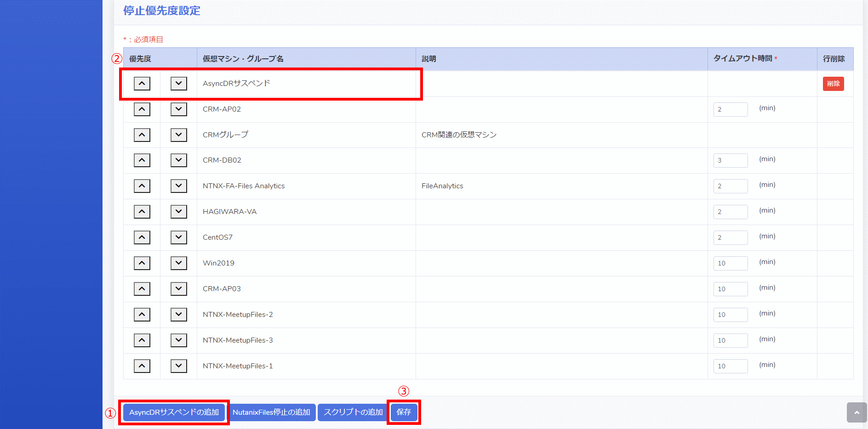This screenshot has width=868, height=429.
Task: Edit timeout field for NTNX-MeetupFiles-2
Action: click(731, 315)
